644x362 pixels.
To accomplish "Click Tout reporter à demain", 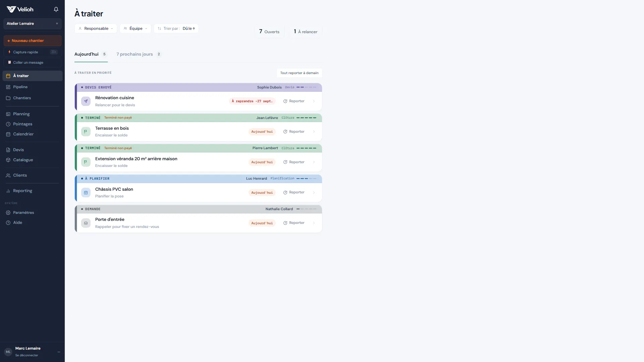I will click(x=299, y=73).
